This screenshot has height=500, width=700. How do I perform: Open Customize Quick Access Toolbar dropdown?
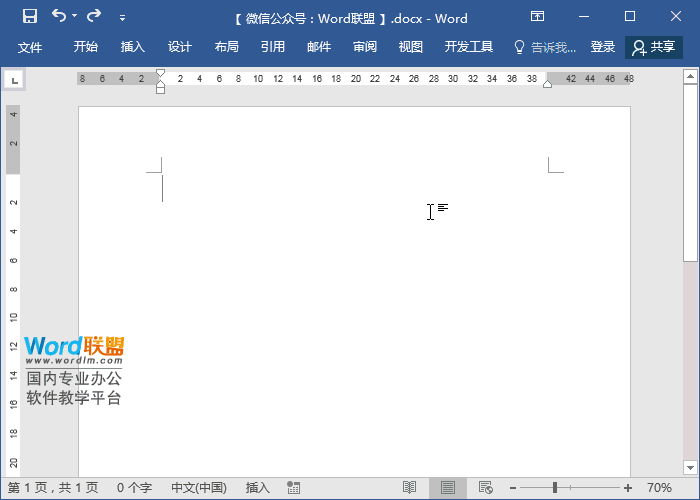tap(122, 18)
